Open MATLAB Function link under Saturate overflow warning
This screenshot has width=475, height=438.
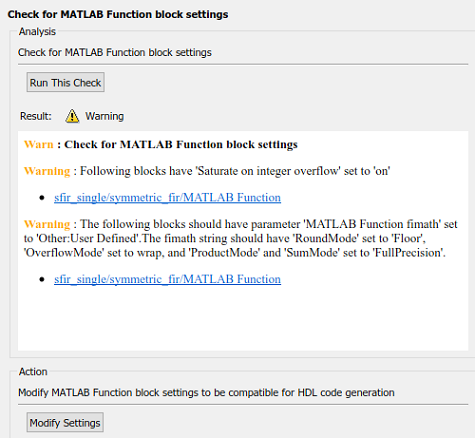point(167,197)
